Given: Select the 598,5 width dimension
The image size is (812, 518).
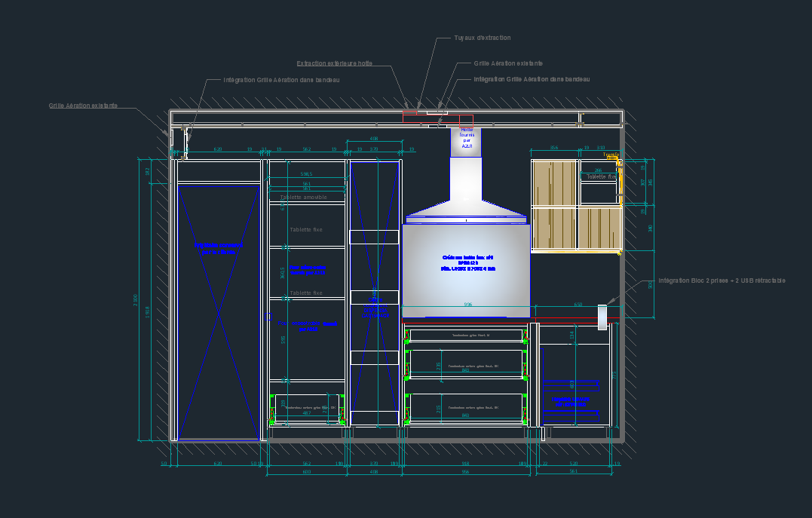Looking at the screenshot, I should (306, 174).
